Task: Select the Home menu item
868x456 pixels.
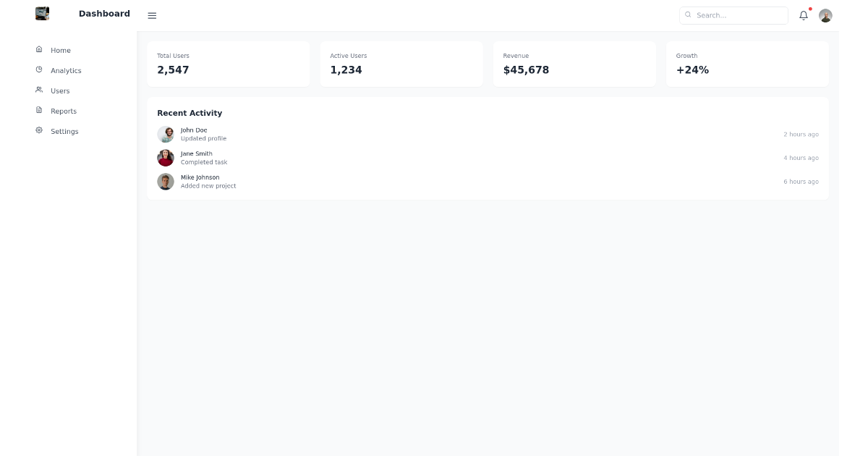Action: click(61, 50)
